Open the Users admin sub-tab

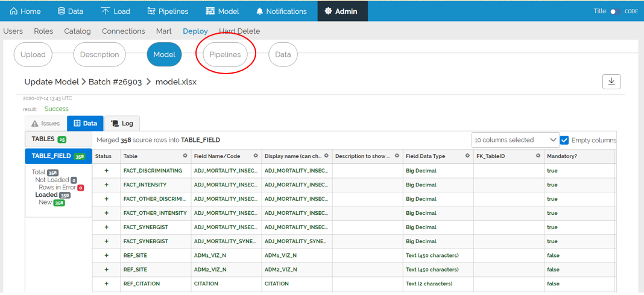click(13, 31)
